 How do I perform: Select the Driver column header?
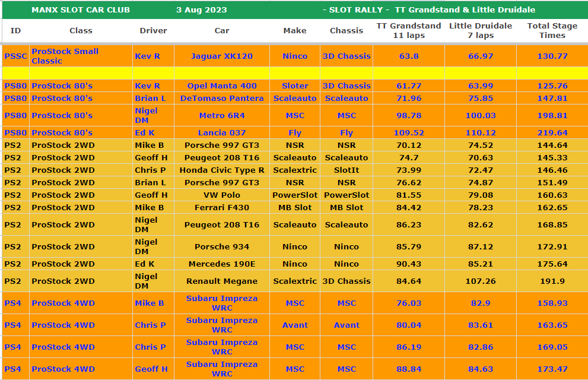(x=153, y=31)
